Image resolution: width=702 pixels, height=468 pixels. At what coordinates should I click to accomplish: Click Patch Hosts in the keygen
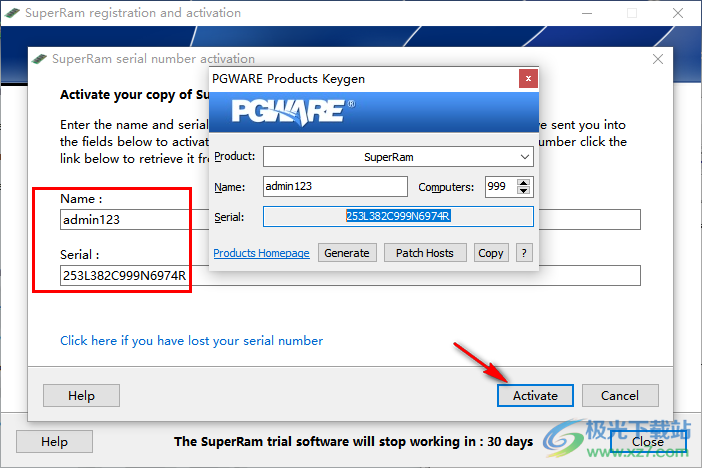click(425, 253)
